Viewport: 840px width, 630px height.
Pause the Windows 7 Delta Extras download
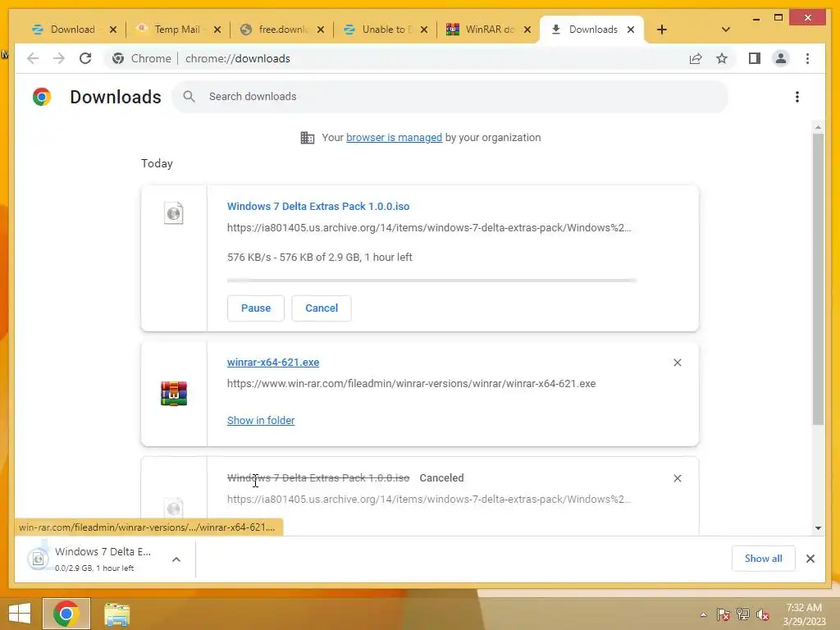pos(256,308)
